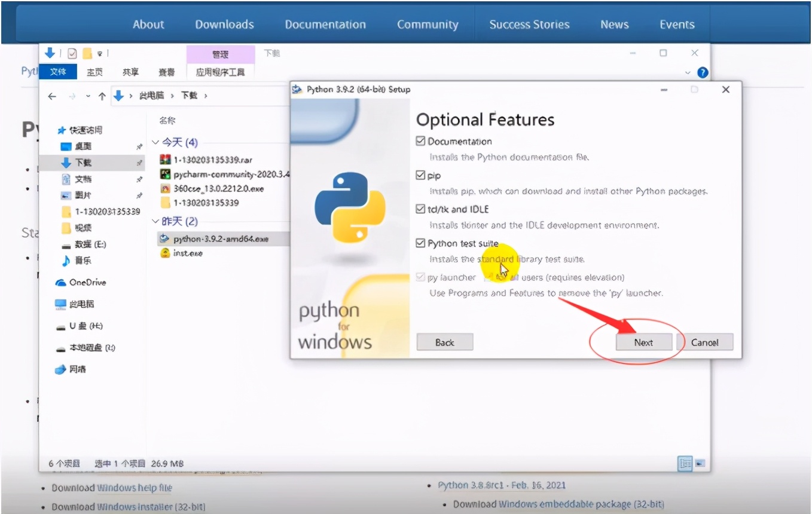Click the Properties checkmark icon in Explorer's title bar
The width and height of the screenshot is (812, 514).
72,53
